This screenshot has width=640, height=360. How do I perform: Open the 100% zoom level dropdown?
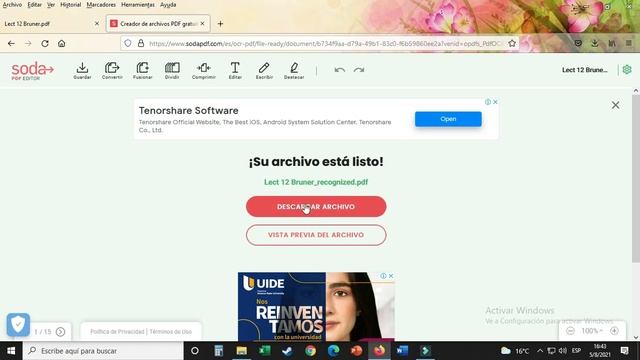point(592,331)
